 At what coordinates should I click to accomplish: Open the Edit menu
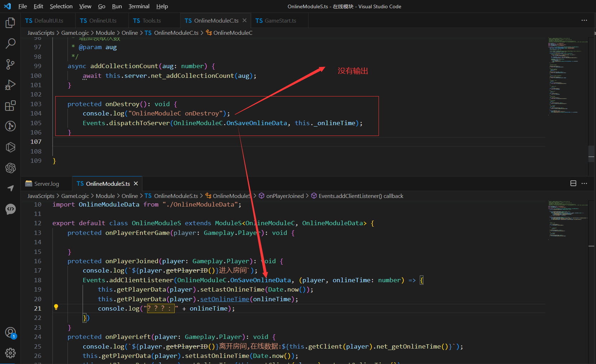(38, 6)
